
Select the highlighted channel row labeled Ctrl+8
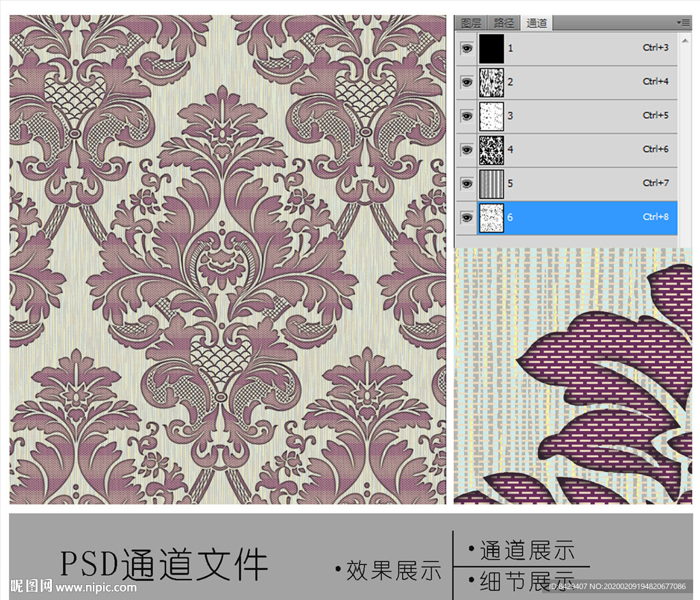point(567,218)
